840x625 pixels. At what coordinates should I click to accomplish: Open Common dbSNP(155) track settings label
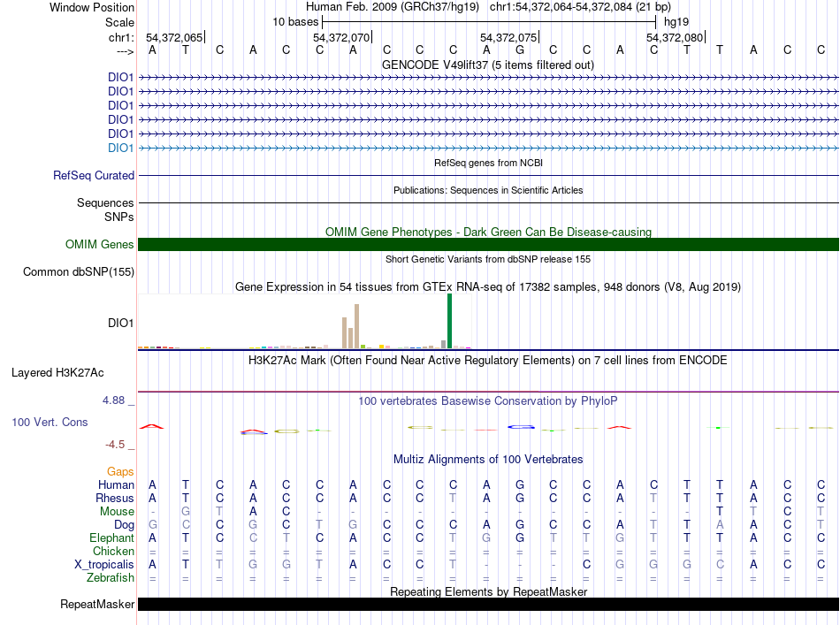tap(79, 272)
